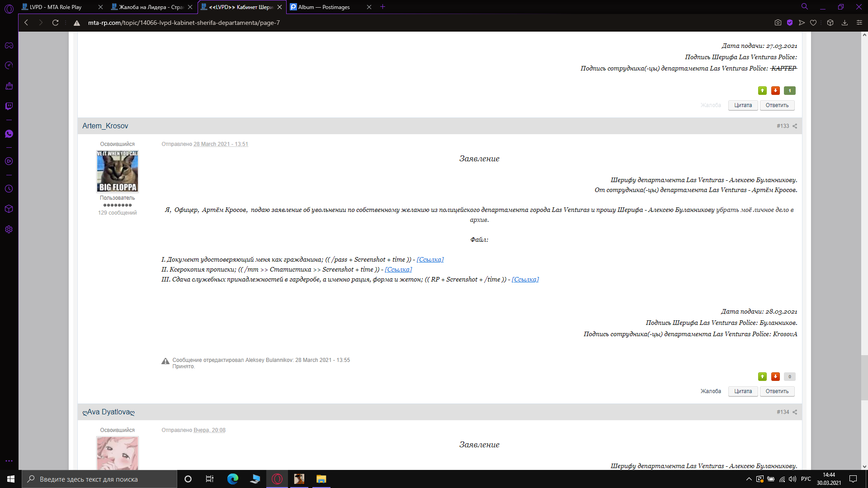
Task: Toggle the ad blocker shield icon
Action: (x=790, y=23)
